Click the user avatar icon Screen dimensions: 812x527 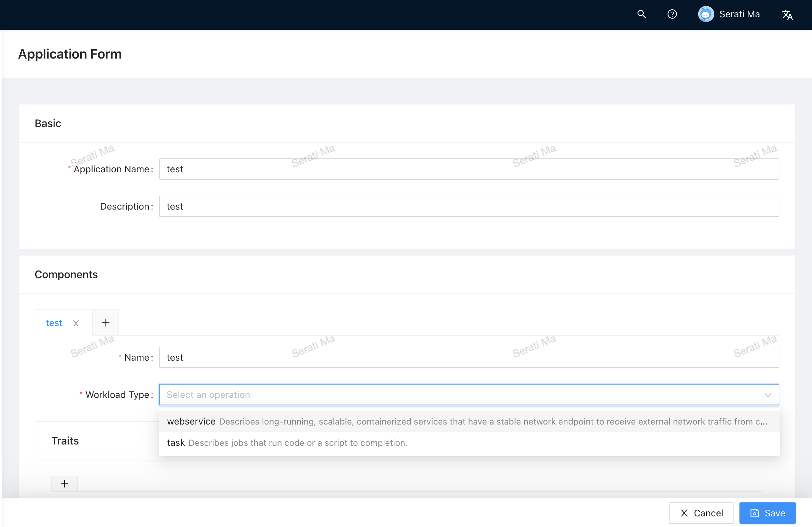[x=706, y=14]
